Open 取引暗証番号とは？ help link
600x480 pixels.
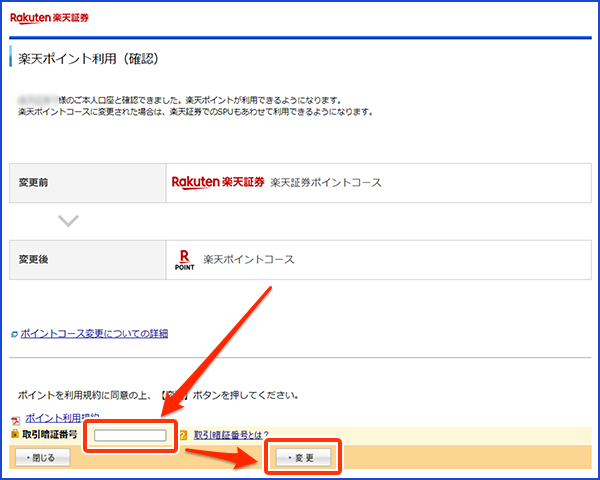click(x=231, y=434)
